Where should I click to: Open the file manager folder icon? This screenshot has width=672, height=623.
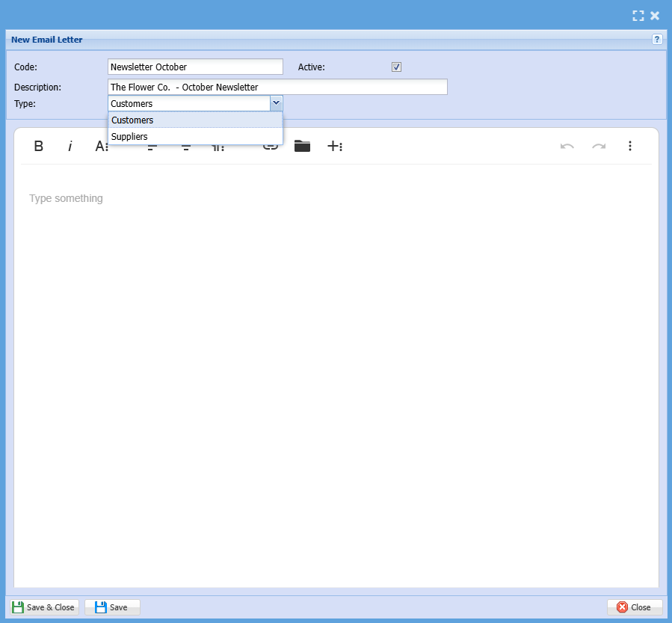point(302,146)
